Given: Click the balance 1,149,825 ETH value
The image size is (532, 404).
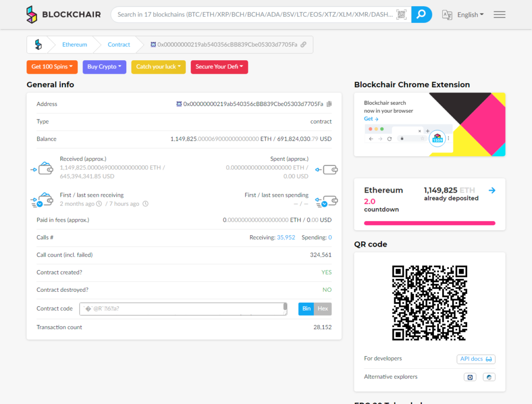Looking at the screenshot, I should tap(221, 139).
